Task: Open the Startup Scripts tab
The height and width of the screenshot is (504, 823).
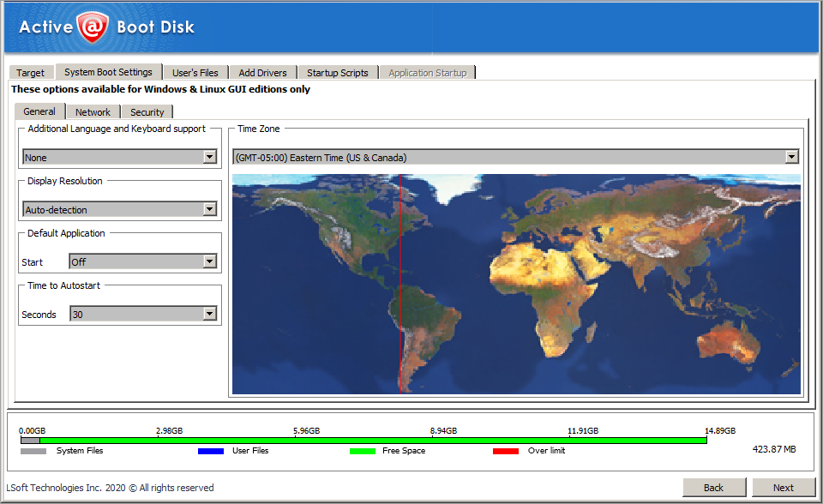Action: [337, 72]
